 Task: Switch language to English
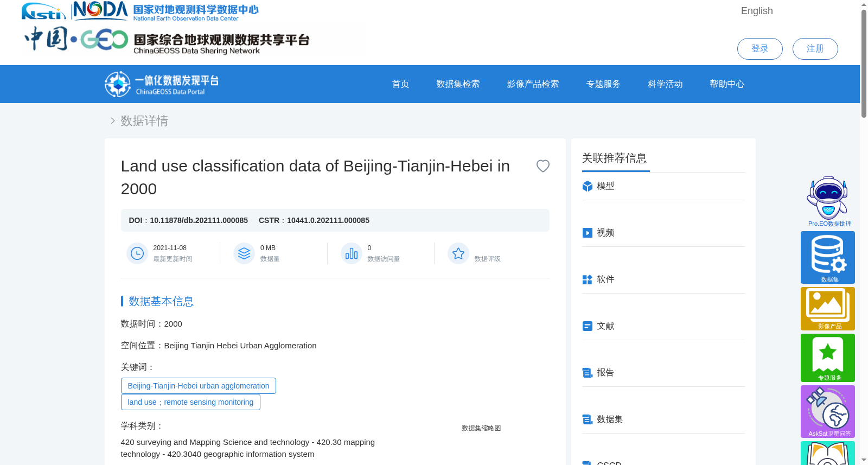coord(757,11)
